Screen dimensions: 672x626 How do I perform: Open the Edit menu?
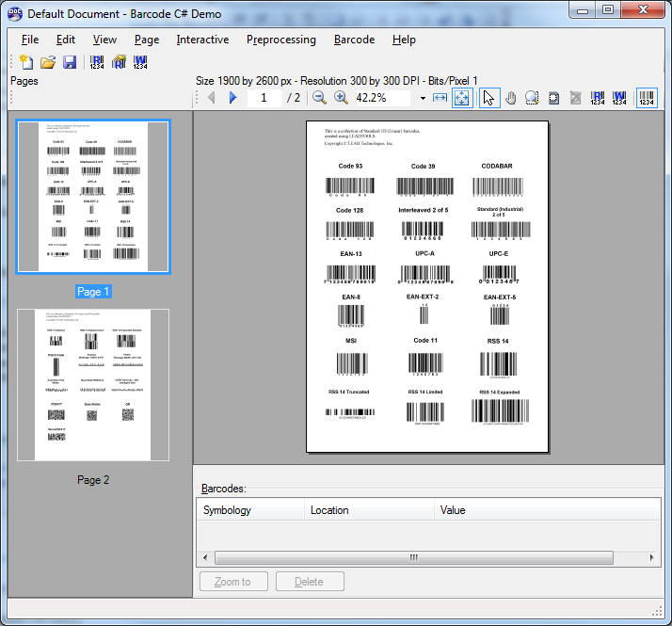point(66,40)
